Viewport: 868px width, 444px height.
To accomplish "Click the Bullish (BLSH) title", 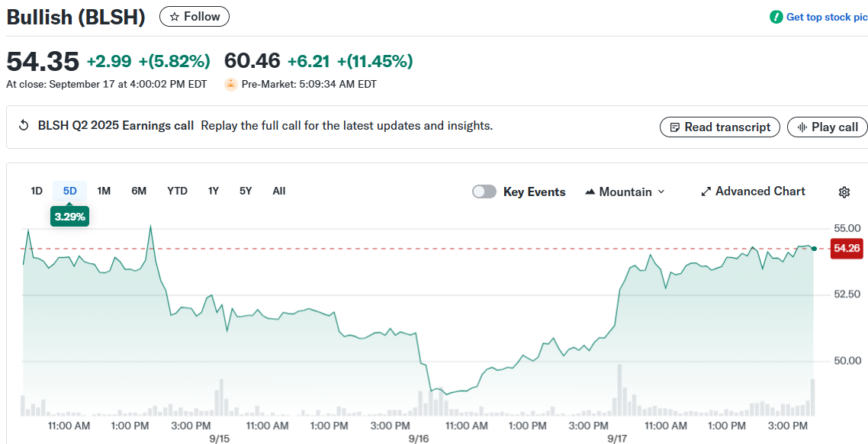I will click(76, 17).
